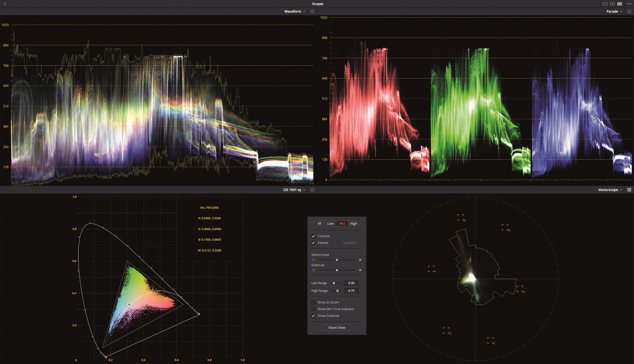The height and width of the screenshot is (364, 634).
Task: Disable the Extents checkbox
Action: [313, 242]
